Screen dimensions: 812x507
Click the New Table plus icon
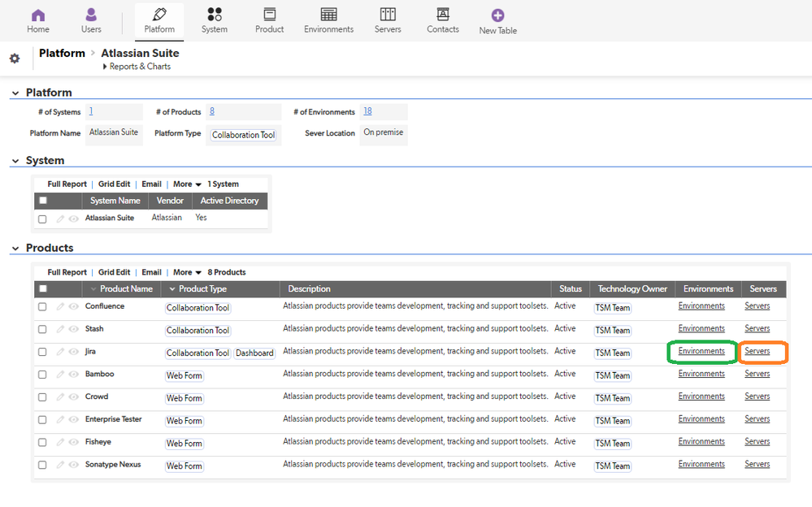497,15
